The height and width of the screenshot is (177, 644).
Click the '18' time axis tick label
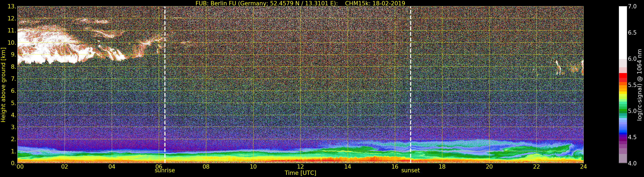click(442, 167)
